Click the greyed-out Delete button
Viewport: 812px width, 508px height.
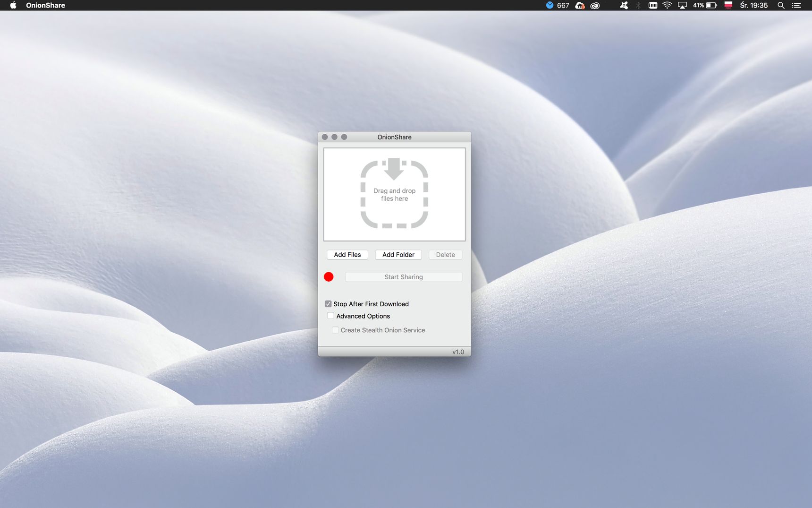[x=446, y=255]
